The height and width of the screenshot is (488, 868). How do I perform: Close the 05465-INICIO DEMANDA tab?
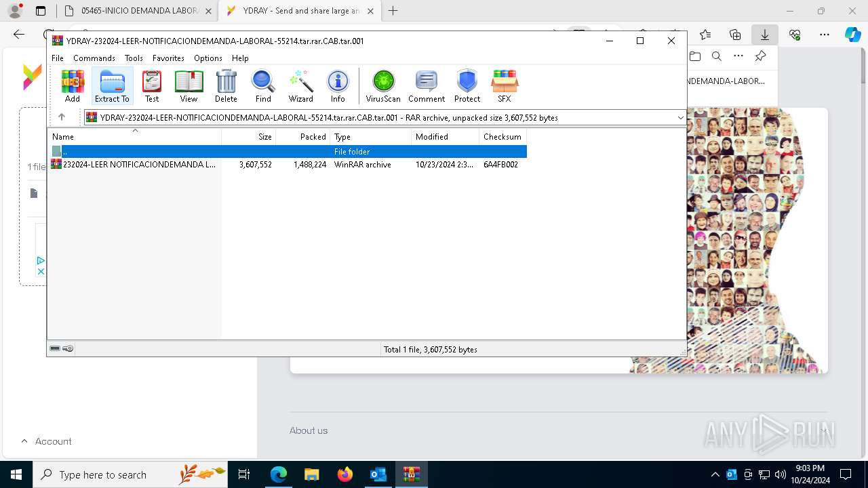[208, 11]
